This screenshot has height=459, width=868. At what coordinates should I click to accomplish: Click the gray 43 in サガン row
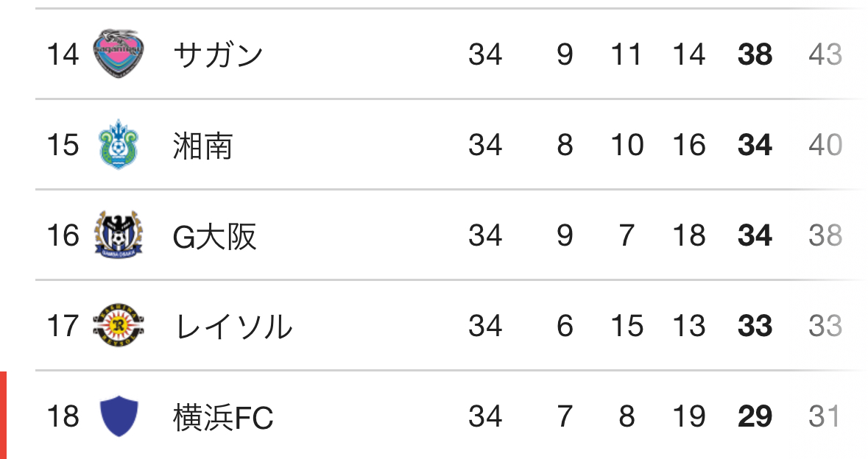pyautogui.click(x=825, y=54)
